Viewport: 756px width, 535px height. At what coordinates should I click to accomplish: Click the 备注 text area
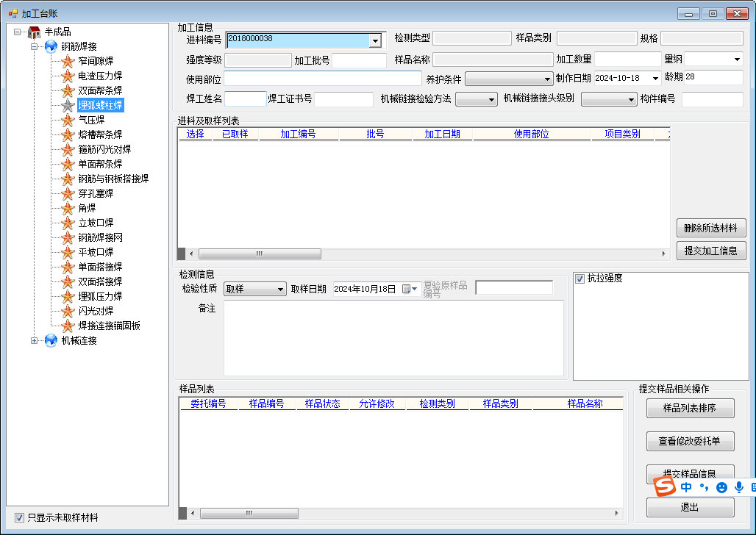coord(393,338)
